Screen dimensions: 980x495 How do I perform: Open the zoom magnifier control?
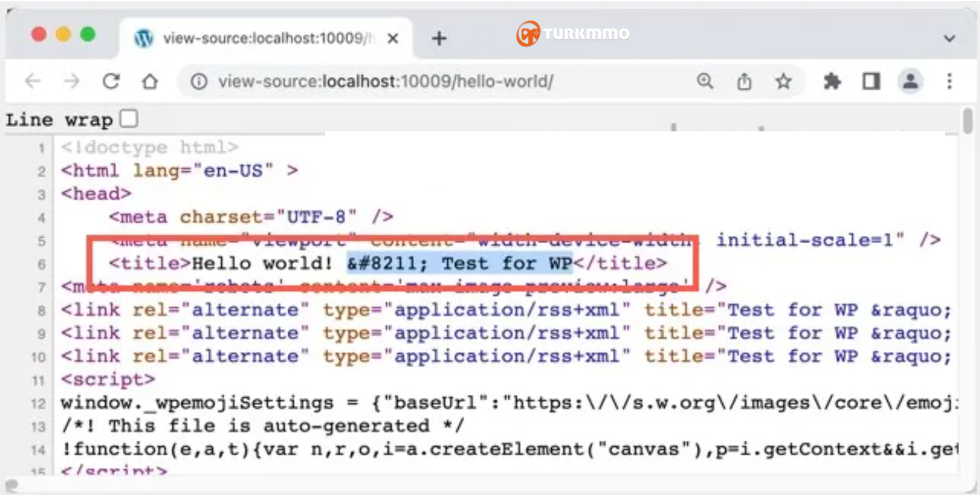coord(705,81)
